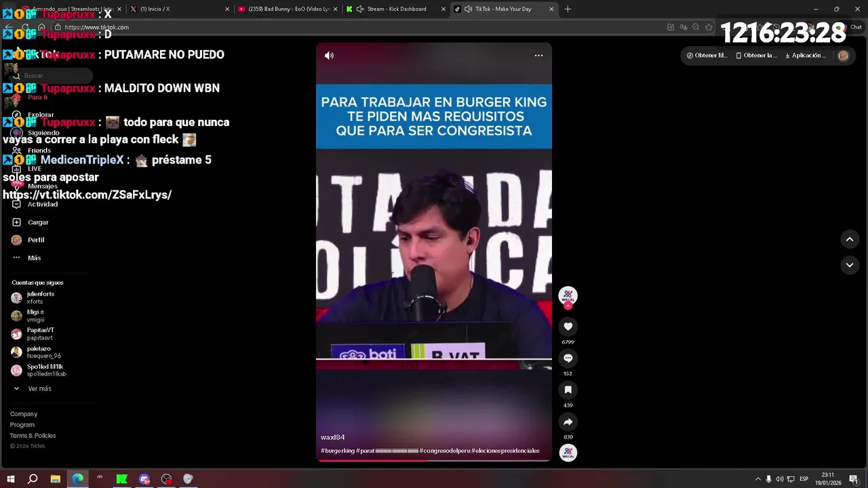Share the video using the arrow icon

pos(568,422)
